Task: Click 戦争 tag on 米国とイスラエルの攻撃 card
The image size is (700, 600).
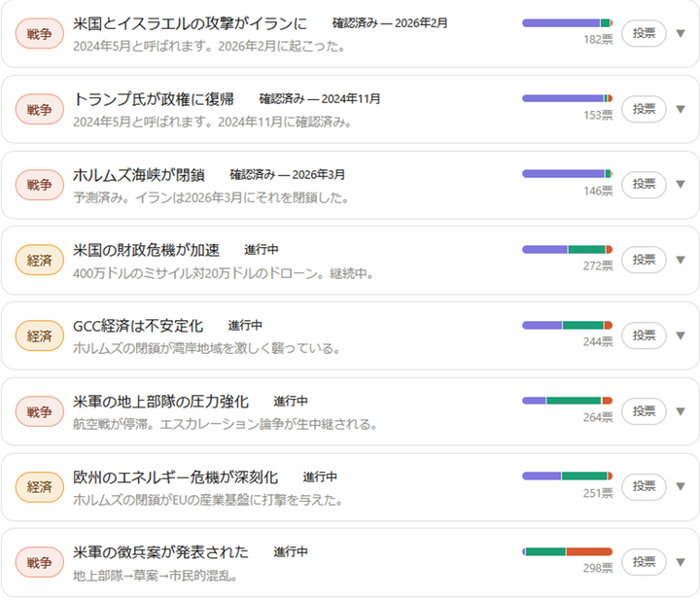Action: (39, 33)
